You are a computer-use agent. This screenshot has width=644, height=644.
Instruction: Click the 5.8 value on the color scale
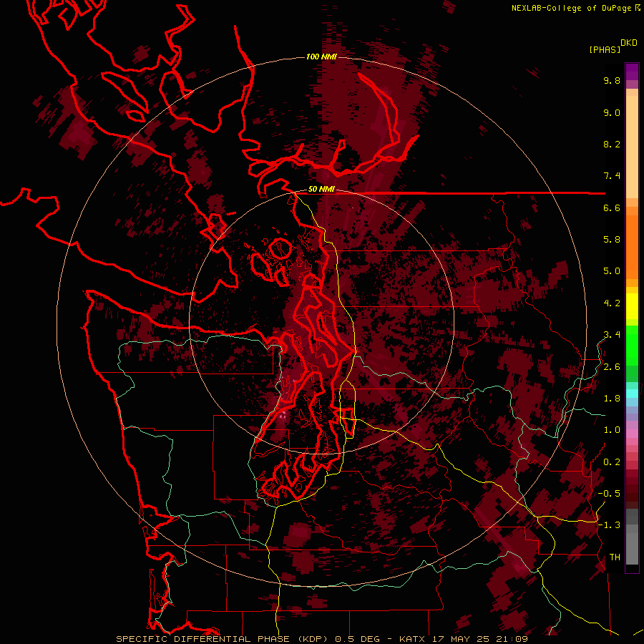click(x=612, y=240)
